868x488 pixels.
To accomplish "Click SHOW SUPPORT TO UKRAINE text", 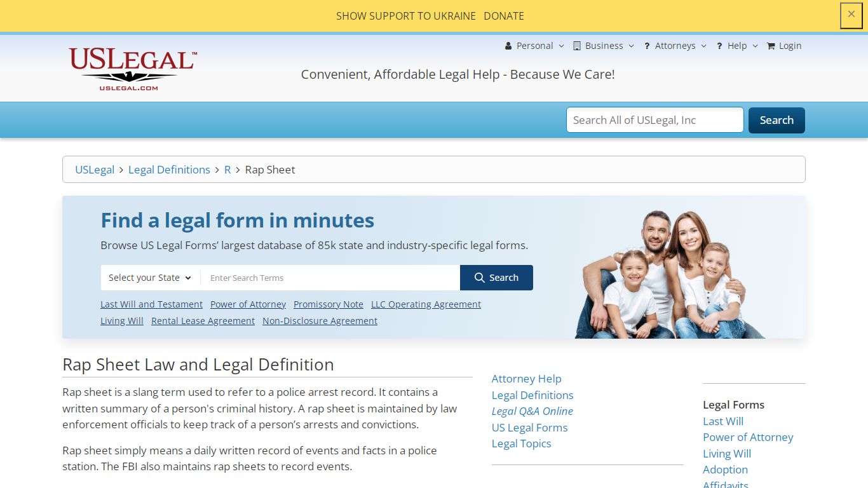I will click(x=406, y=16).
